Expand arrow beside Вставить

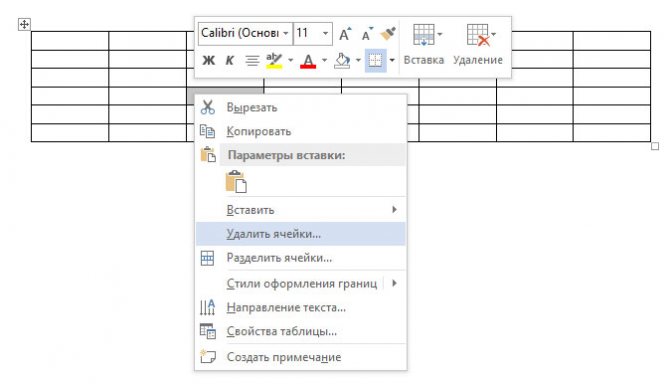[x=394, y=209]
